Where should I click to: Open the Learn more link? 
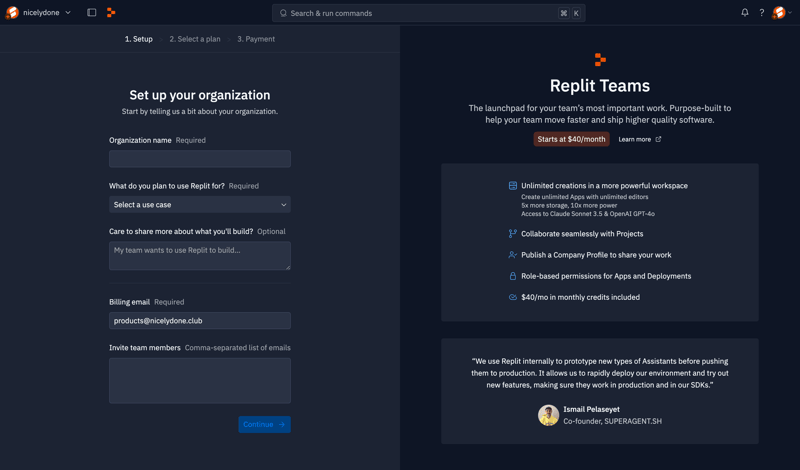point(640,139)
